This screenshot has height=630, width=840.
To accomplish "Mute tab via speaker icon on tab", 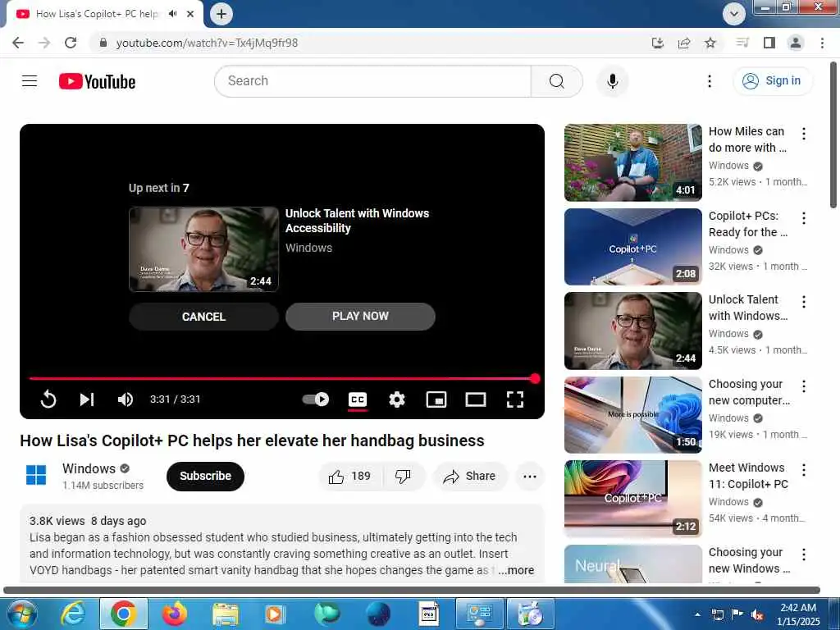I will click(172, 14).
